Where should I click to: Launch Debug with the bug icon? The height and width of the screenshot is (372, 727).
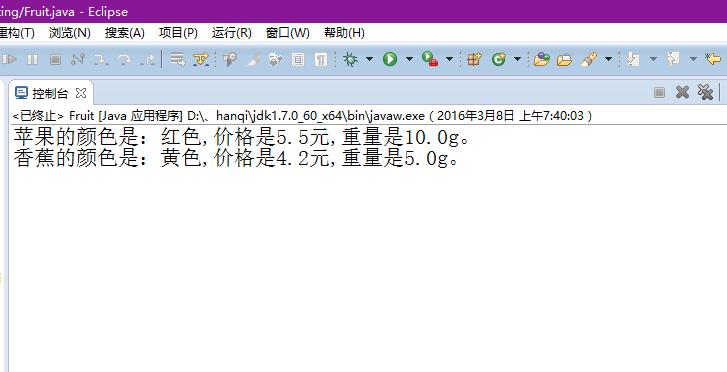pos(351,59)
